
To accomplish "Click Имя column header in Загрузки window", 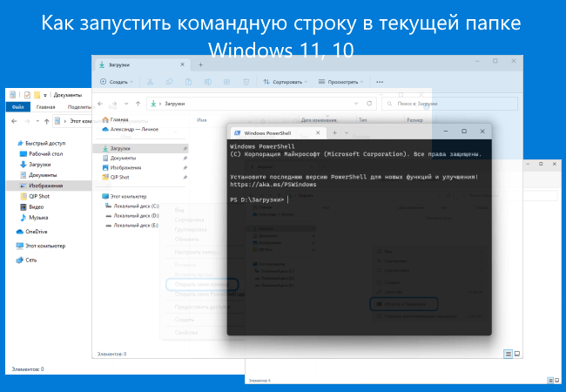I will 202,120.
